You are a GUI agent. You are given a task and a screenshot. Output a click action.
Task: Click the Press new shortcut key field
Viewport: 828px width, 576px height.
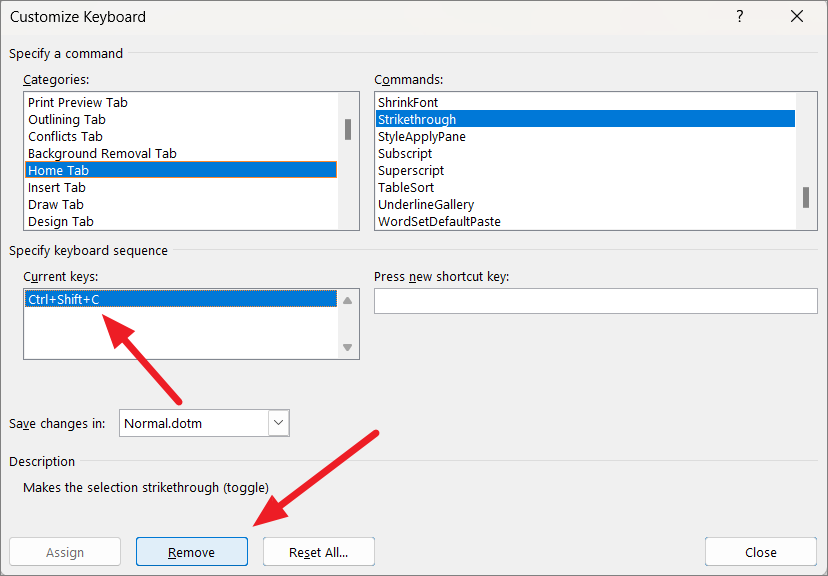tap(595, 301)
